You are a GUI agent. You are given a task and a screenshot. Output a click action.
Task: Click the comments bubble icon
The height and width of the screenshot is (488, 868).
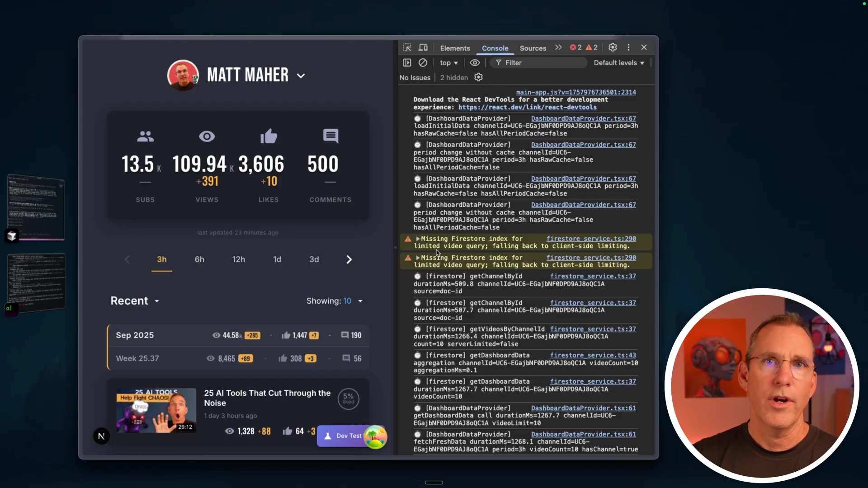pyautogui.click(x=330, y=136)
